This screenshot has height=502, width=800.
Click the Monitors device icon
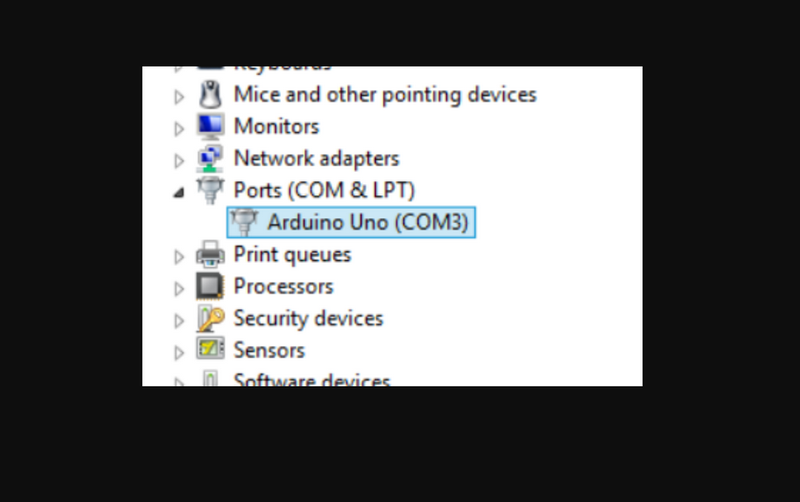210,127
